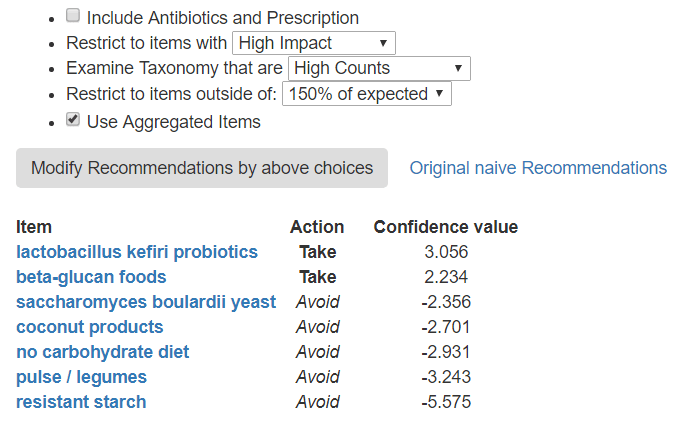The image size is (681, 435).
Task: Select pulse / legumes item
Action: (x=81, y=377)
